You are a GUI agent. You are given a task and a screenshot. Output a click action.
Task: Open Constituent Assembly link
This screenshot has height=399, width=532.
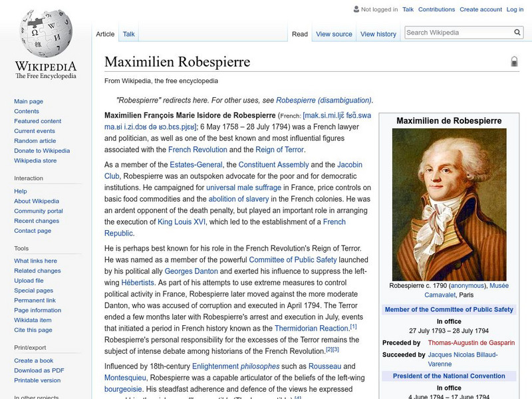(x=273, y=164)
